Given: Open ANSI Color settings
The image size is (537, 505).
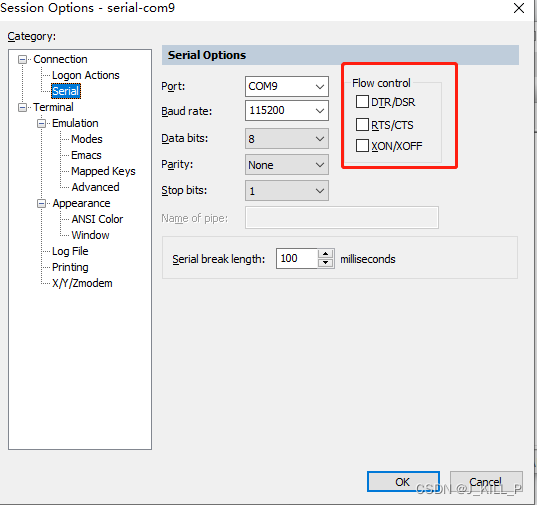Looking at the screenshot, I should (97, 219).
